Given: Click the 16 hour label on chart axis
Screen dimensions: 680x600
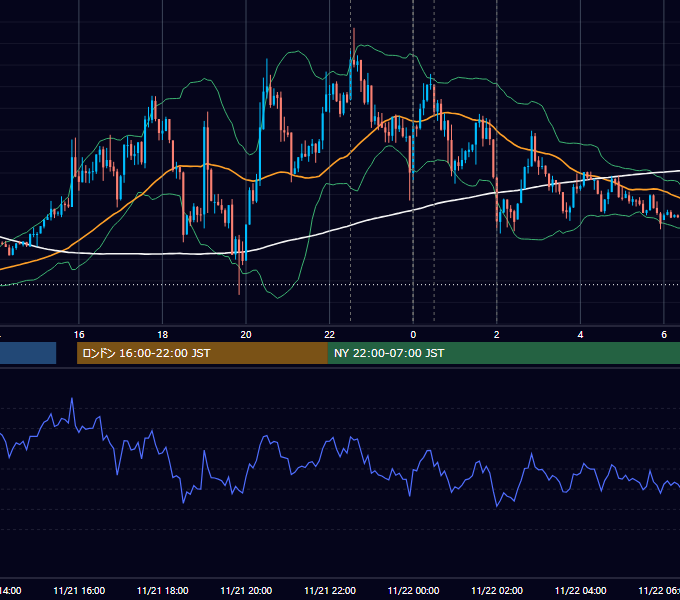Looking at the screenshot, I should click(x=79, y=335).
